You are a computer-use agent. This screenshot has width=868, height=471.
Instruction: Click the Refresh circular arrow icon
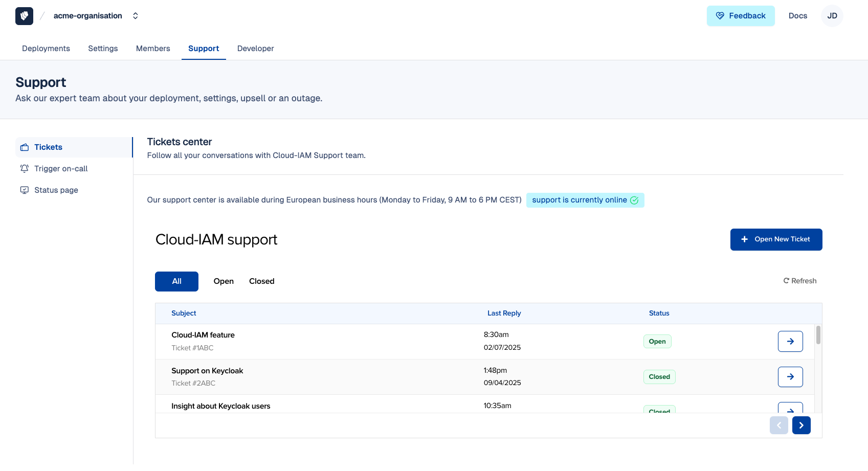click(x=786, y=281)
